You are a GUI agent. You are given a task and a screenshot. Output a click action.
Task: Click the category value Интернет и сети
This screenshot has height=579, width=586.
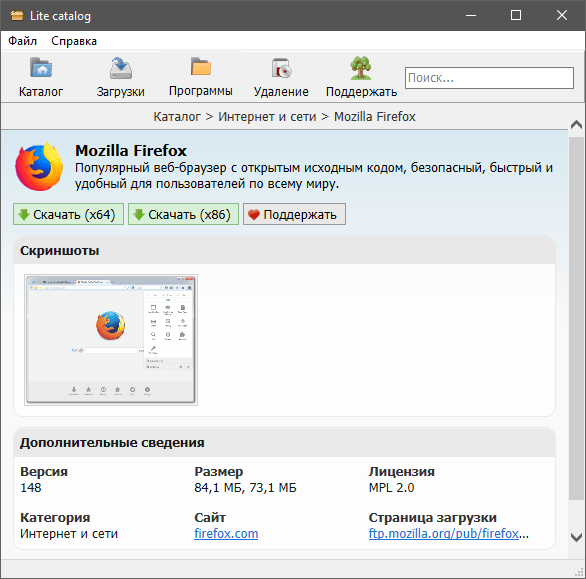[69, 533]
